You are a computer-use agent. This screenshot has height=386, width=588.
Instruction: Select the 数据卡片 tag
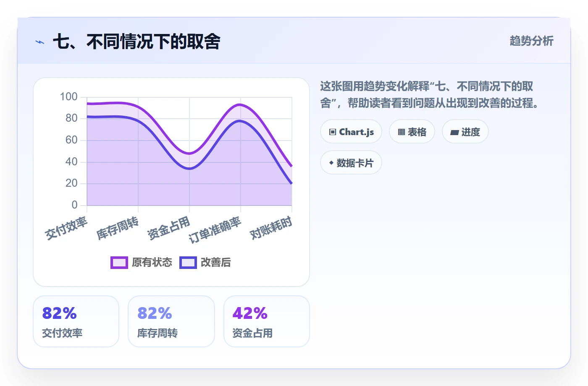click(351, 163)
